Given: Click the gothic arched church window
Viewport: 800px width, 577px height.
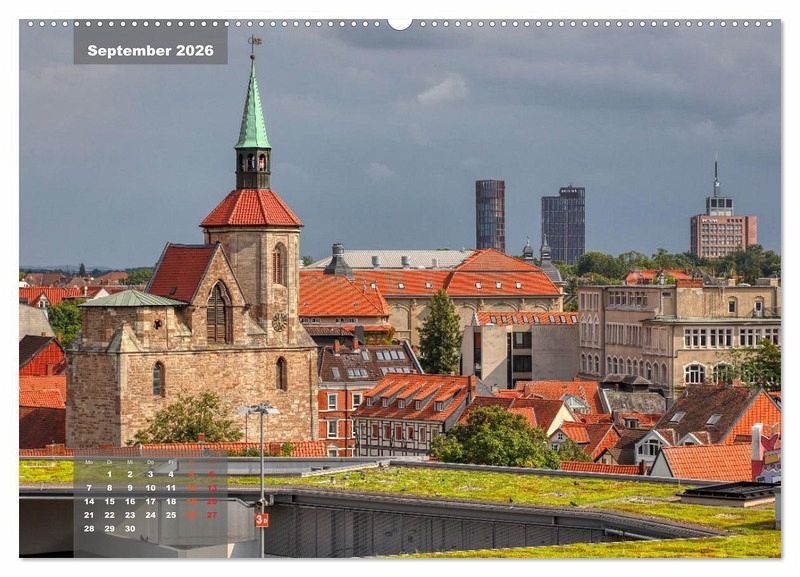Looking at the screenshot, I should click(218, 313).
